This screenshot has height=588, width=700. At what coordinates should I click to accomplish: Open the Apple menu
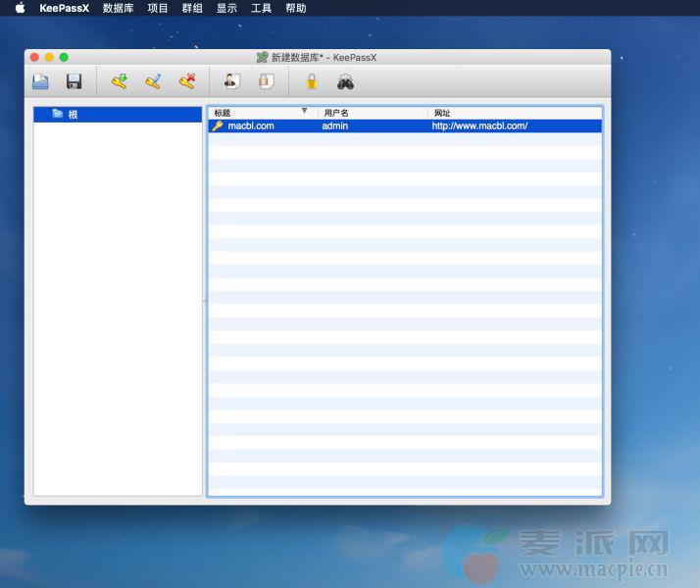20,8
